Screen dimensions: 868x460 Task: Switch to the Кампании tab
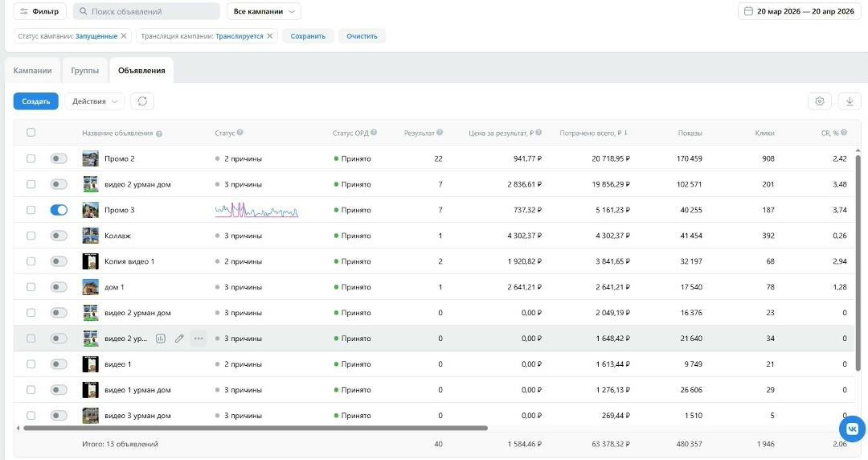[33, 71]
